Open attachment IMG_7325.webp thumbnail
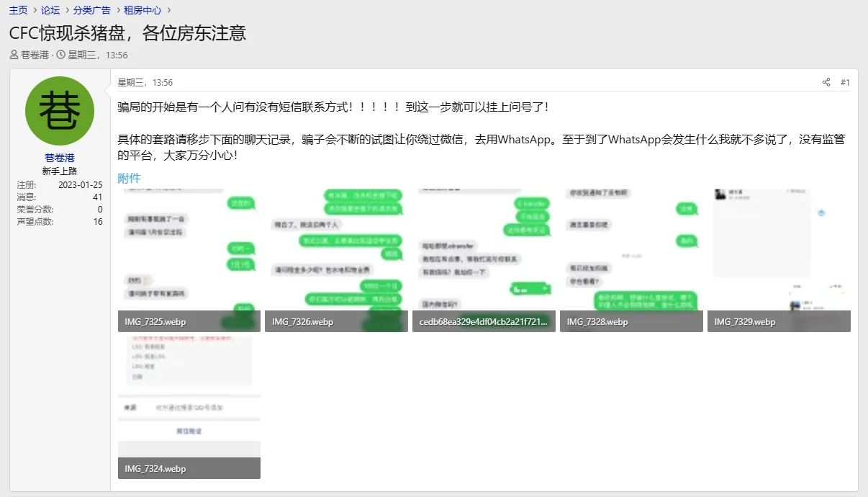Viewport: 868px width, 497px height. click(x=189, y=259)
